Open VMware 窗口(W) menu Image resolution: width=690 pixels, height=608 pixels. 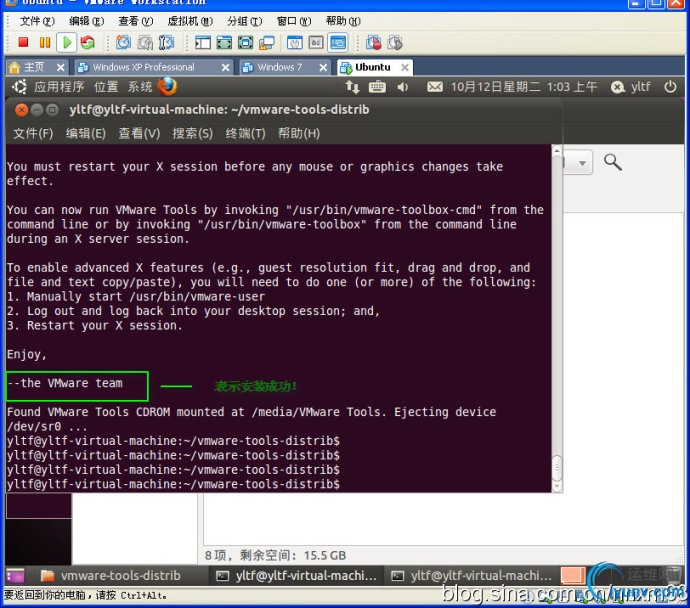[294, 21]
